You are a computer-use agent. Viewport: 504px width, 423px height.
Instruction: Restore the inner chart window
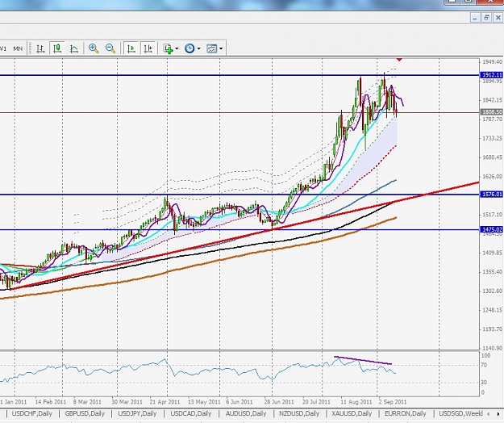(x=486, y=18)
